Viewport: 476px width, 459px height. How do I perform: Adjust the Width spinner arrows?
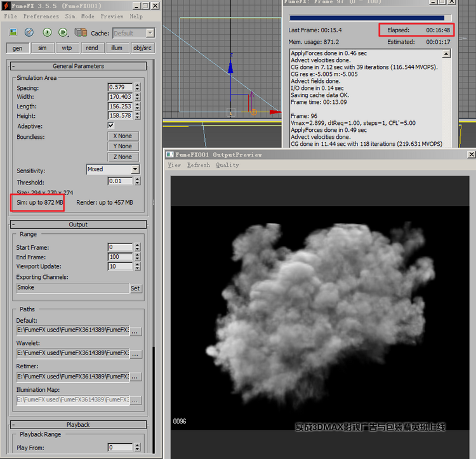pyautogui.click(x=138, y=97)
